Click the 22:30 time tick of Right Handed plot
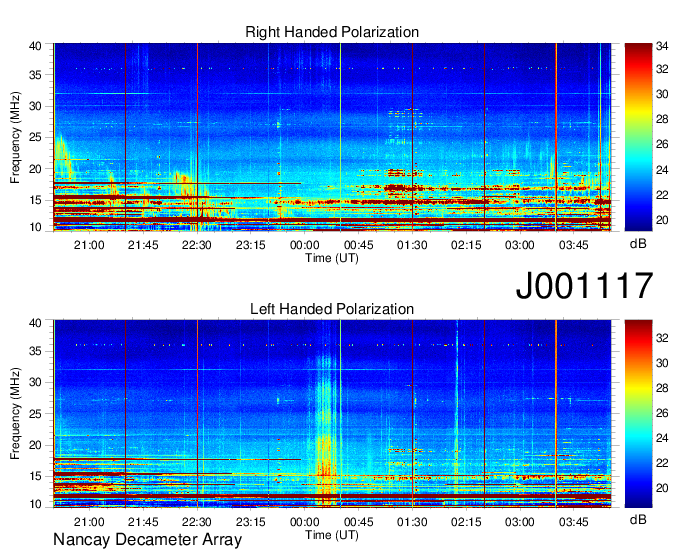 click(x=196, y=245)
